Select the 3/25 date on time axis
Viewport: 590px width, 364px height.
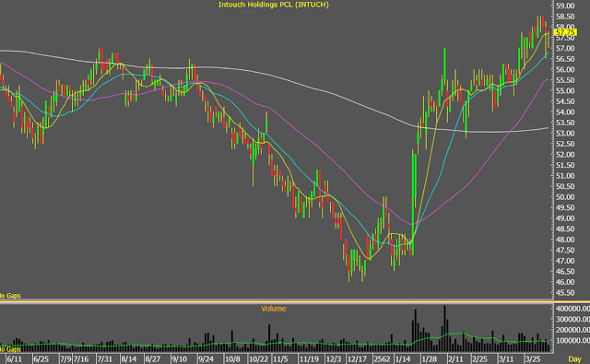pos(533,359)
